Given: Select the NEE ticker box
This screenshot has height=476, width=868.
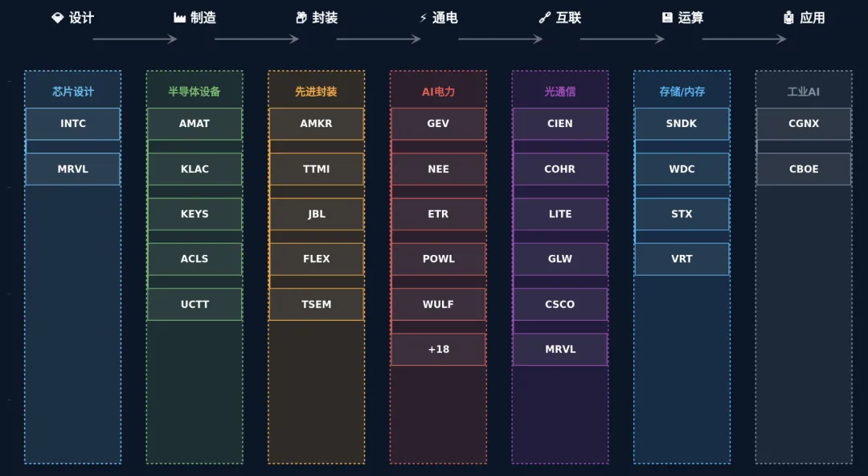Looking at the screenshot, I should coord(439,169).
